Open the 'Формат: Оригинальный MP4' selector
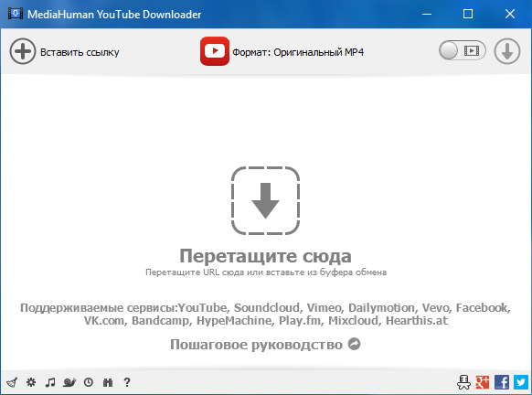 [x=298, y=52]
